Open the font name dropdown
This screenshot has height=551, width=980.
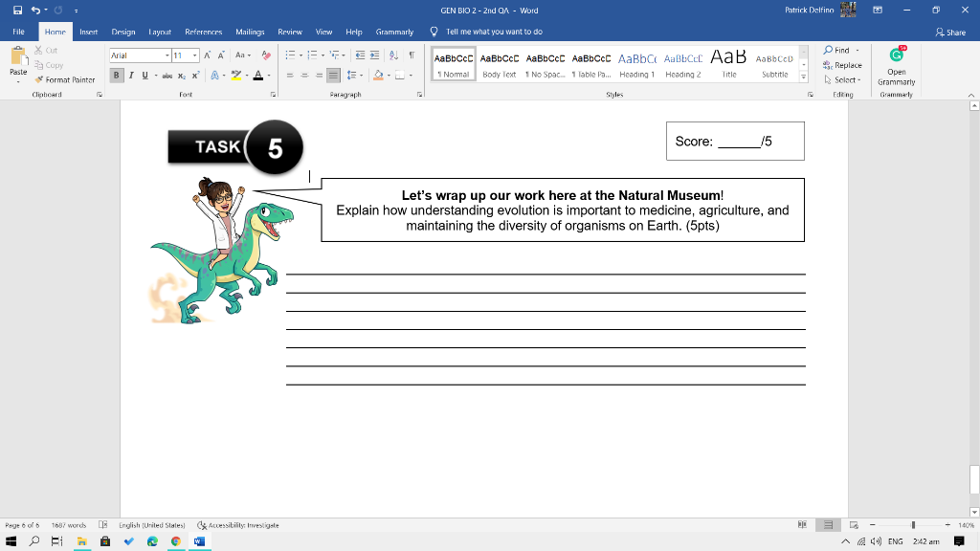click(x=167, y=55)
